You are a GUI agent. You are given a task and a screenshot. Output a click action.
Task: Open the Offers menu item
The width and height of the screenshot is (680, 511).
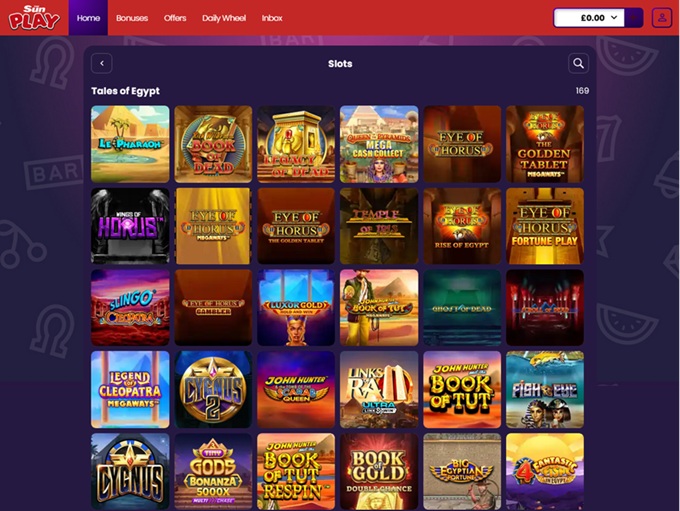click(x=175, y=18)
